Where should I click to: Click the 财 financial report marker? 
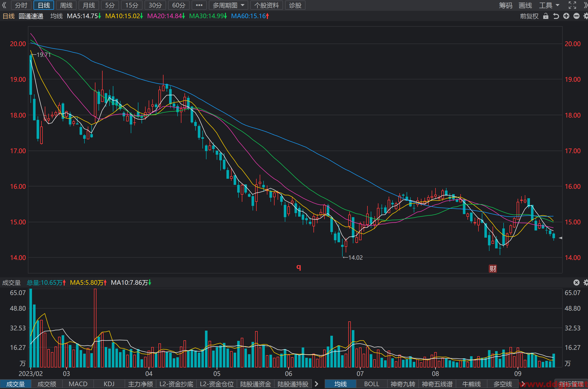[493, 269]
